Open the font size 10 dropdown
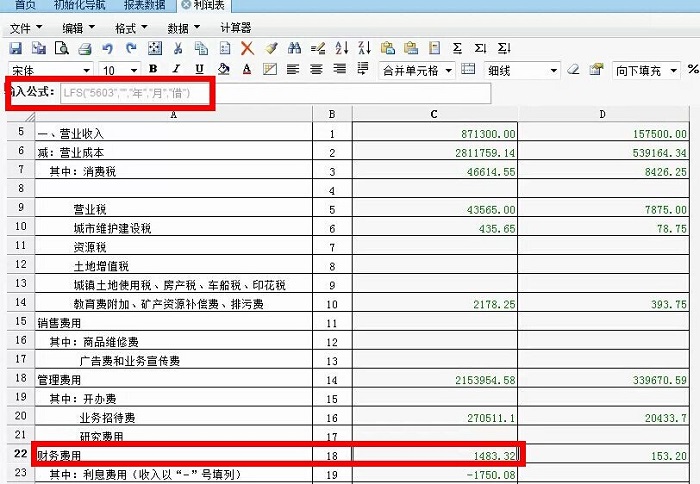This screenshot has width=700, height=484. click(133, 71)
